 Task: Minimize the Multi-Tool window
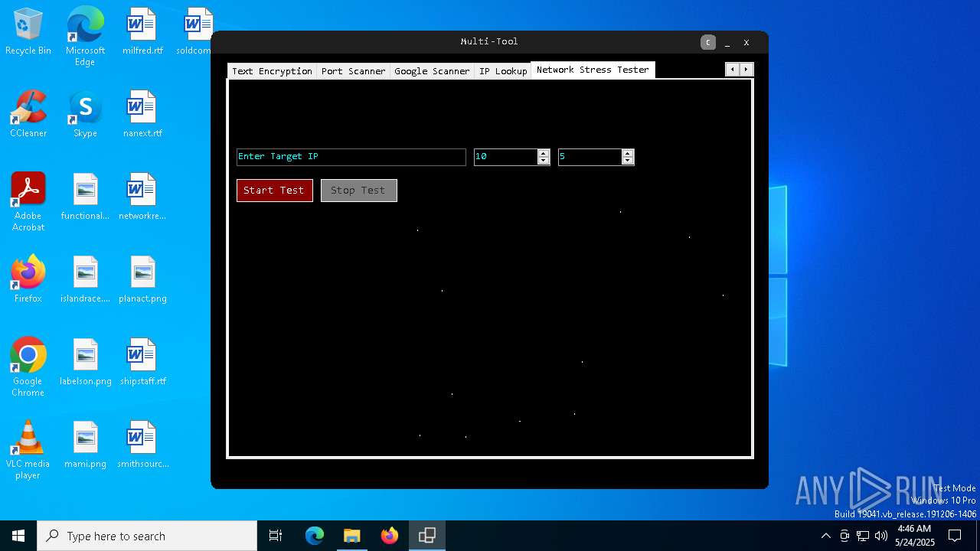point(727,43)
